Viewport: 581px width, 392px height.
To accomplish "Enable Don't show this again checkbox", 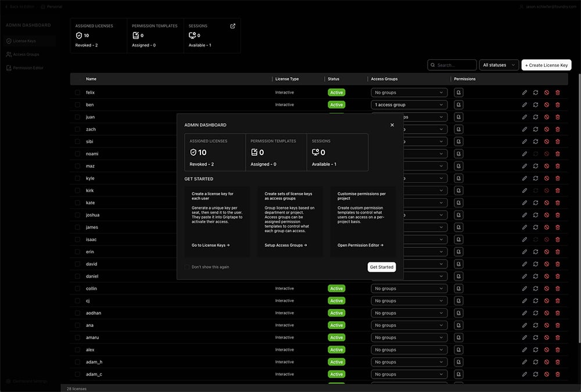I will point(187,267).
